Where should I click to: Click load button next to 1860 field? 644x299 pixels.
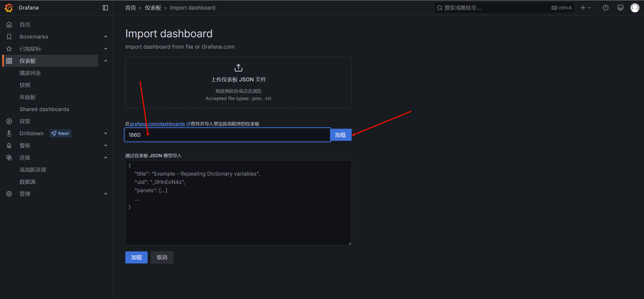click(x=340, y=135)
